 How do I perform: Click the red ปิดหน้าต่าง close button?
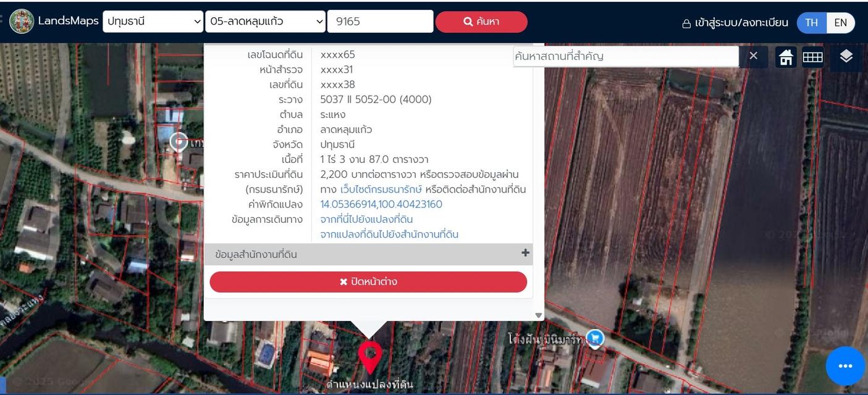[x=368, y=281]
